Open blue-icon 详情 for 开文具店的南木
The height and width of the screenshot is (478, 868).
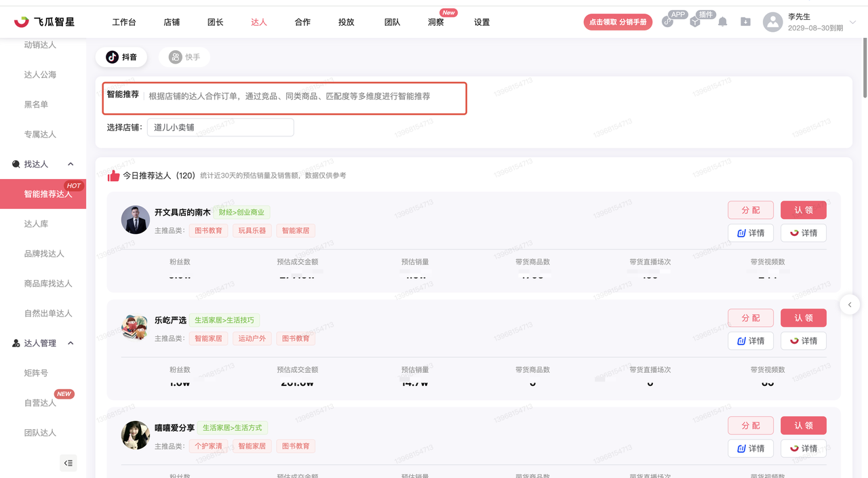pyautogui.click(x=751, y=233)
